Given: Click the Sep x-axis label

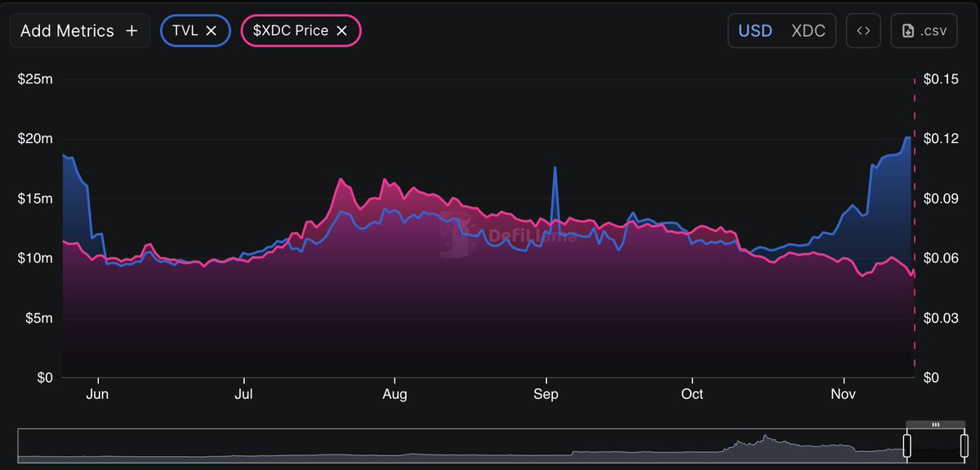Looking at the screenshot, I should (x=546, y=394).
